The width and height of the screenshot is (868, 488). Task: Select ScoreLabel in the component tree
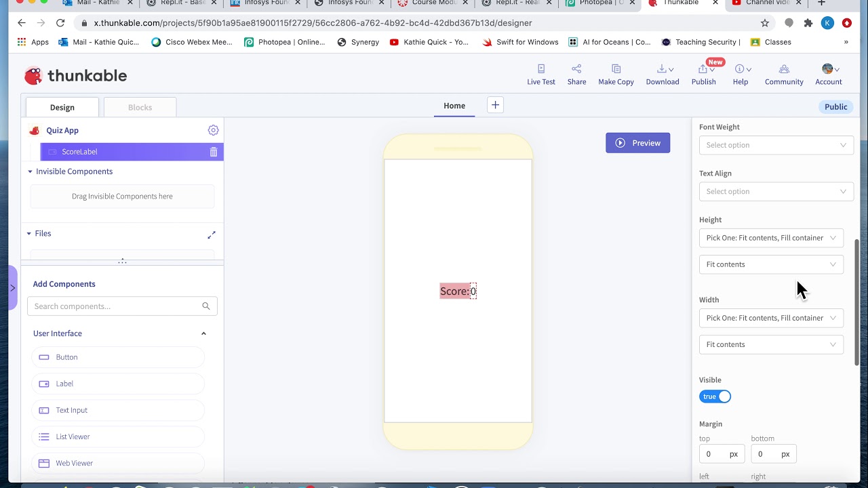click(x=132, y=152)
